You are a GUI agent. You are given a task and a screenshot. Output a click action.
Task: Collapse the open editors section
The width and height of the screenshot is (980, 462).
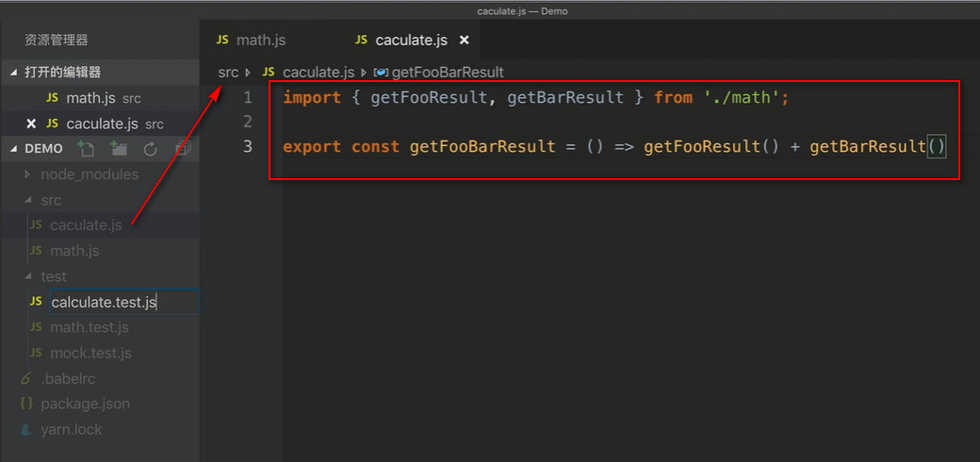point(14,73)
